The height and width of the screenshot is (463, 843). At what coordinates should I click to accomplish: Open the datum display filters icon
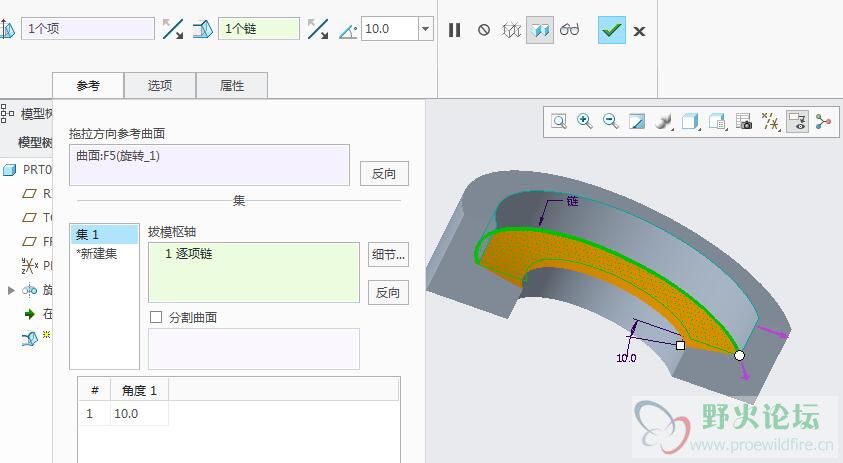click(770, 122)
